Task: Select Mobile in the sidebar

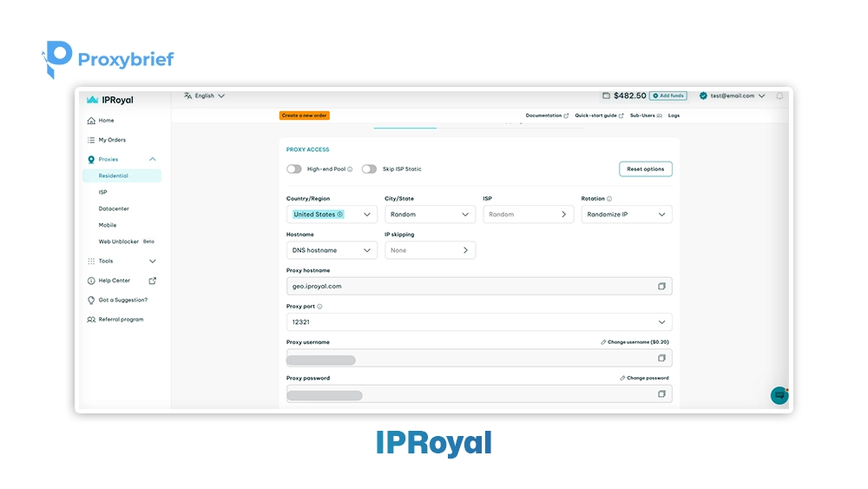Action: pos(108,226)
